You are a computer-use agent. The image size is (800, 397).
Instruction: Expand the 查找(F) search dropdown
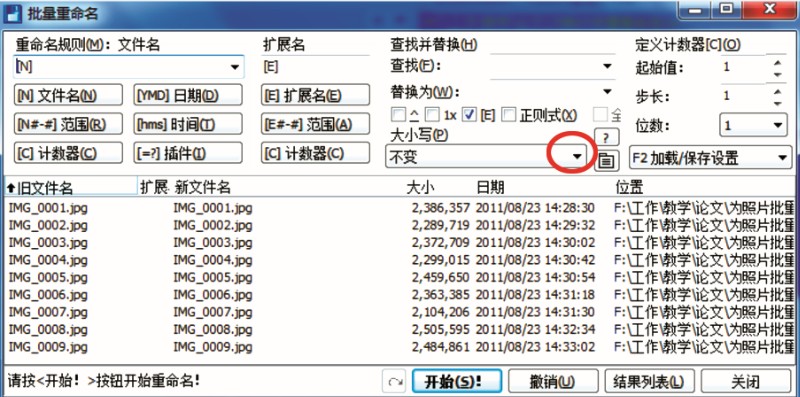607,66
